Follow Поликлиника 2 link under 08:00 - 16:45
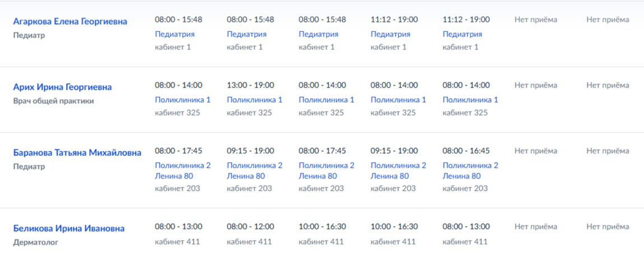Screen dimensions: 644x262 pyautogui.click(x=470, y=166)
